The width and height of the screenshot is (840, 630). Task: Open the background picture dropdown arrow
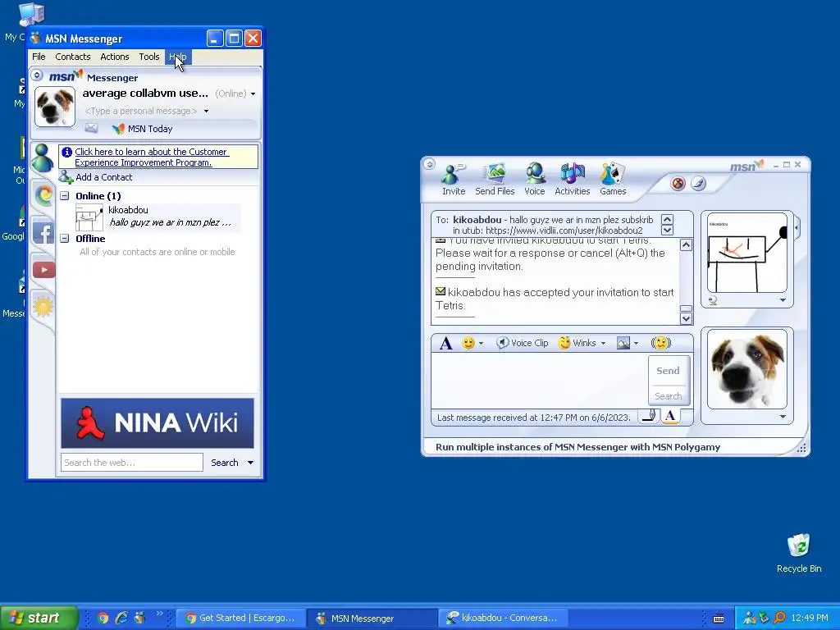(636, 344)
